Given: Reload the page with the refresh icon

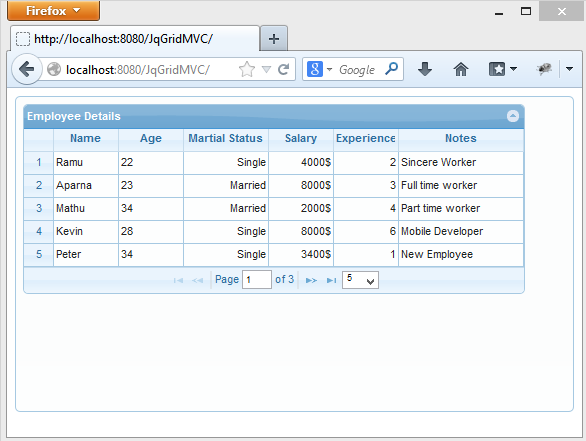Looking at the screenshot, I should pos(284,69).
